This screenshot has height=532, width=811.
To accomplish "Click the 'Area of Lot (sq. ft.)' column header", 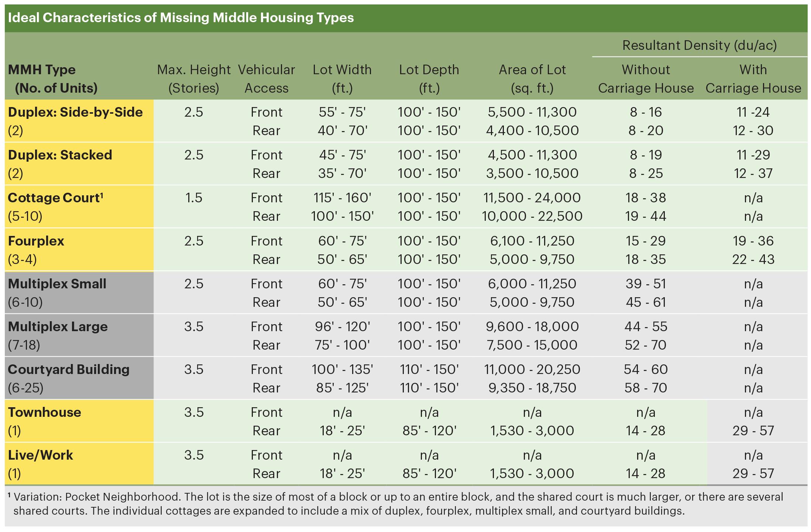I will (x=532, y=79).
